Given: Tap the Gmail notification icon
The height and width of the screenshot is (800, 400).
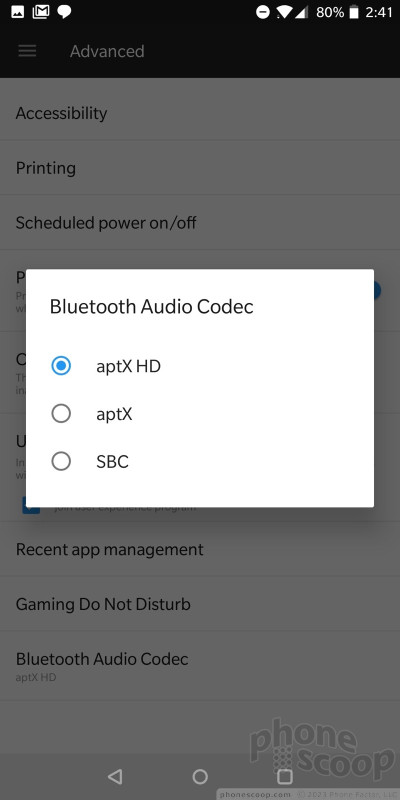Looking at the screenshot, I should tap(41, 12).
